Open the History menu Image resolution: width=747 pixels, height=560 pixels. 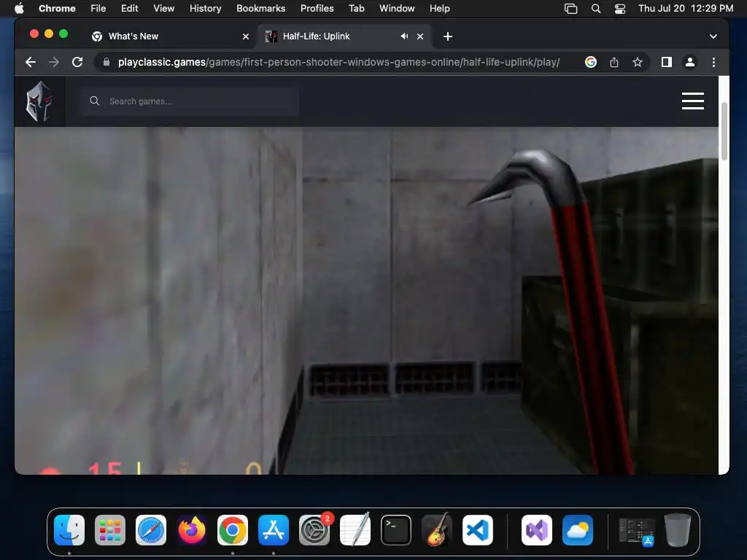205,8
